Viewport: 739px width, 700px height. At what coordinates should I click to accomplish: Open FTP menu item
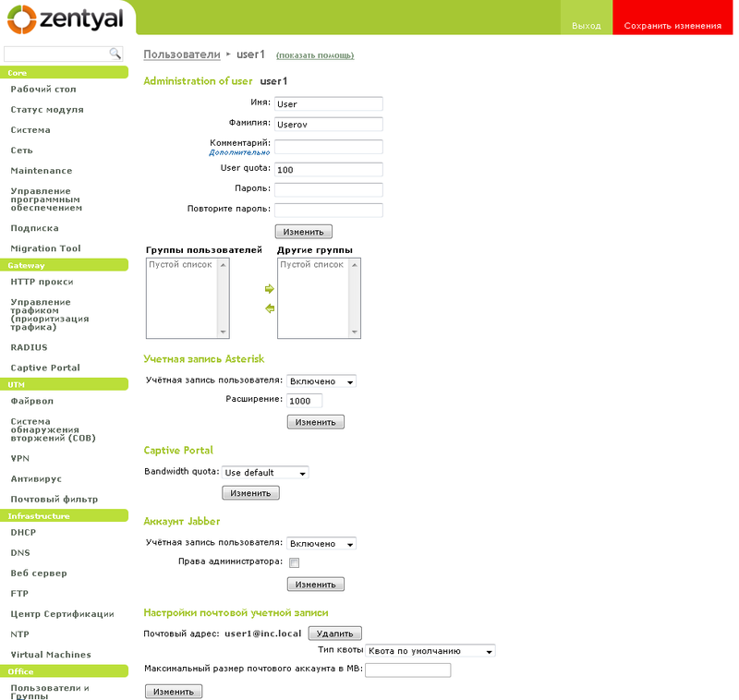[19, 593]
